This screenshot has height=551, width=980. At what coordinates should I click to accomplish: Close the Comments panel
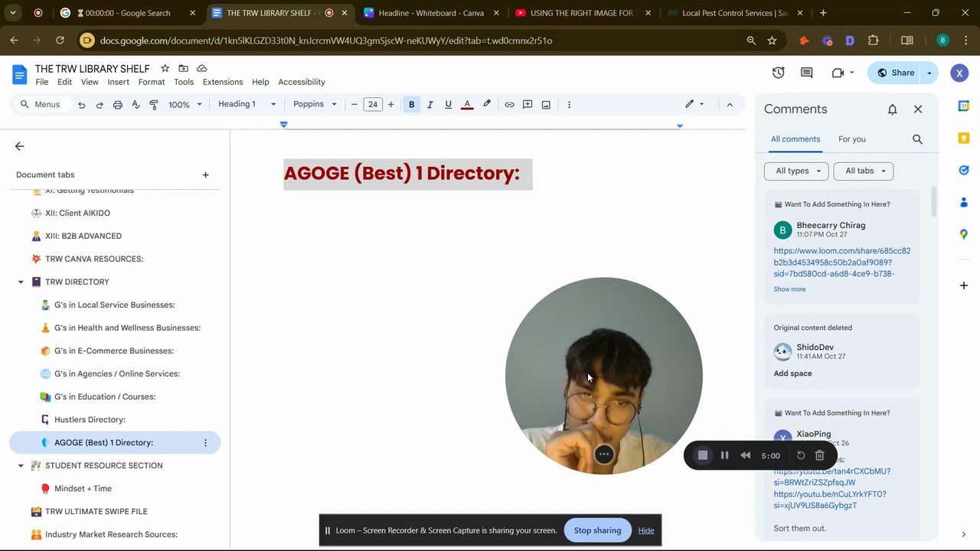coord(918,109)
